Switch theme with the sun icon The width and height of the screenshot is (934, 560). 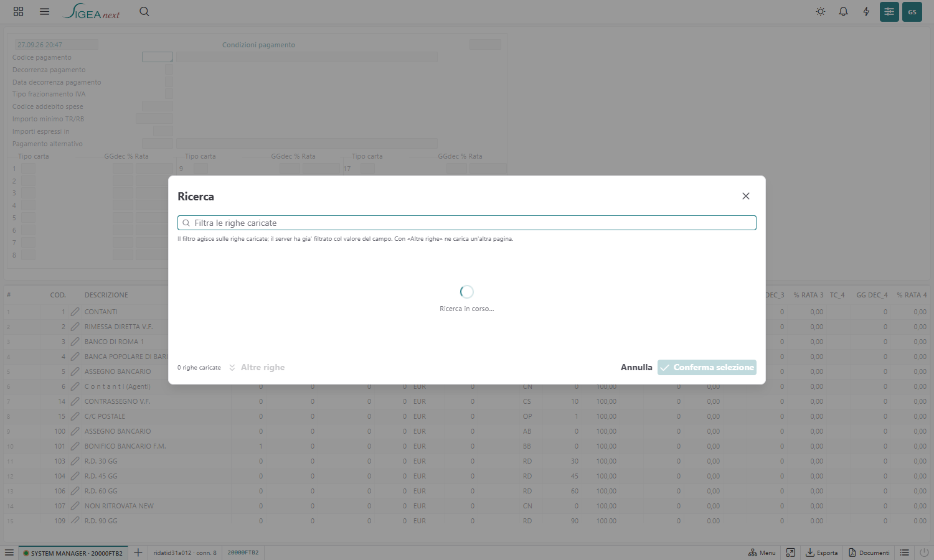point(821,12)
